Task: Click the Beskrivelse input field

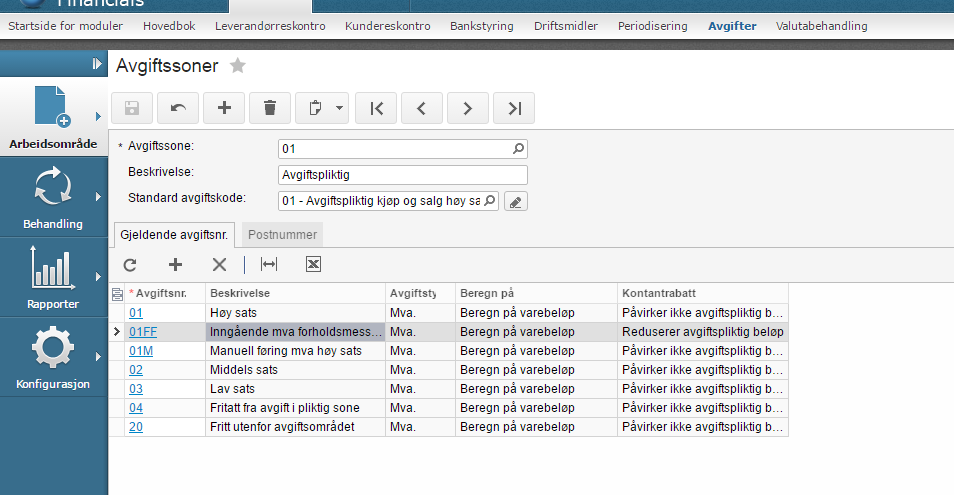Action: 402,175
